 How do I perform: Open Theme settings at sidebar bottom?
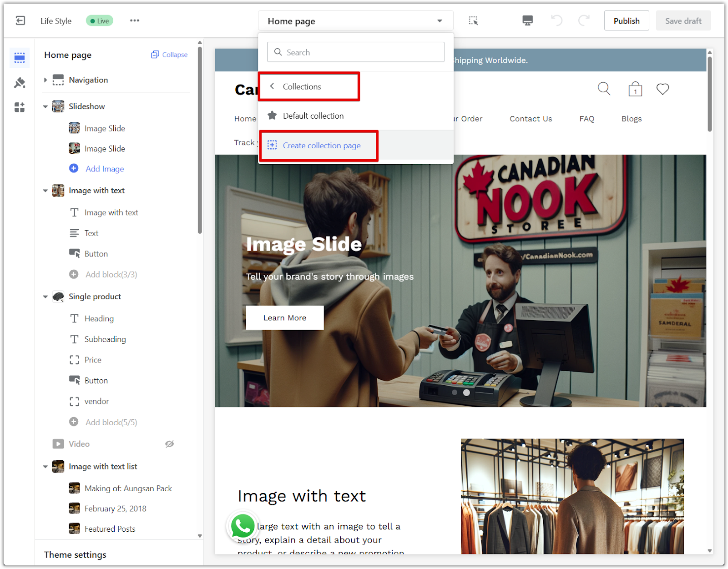[x=75, y=554]
